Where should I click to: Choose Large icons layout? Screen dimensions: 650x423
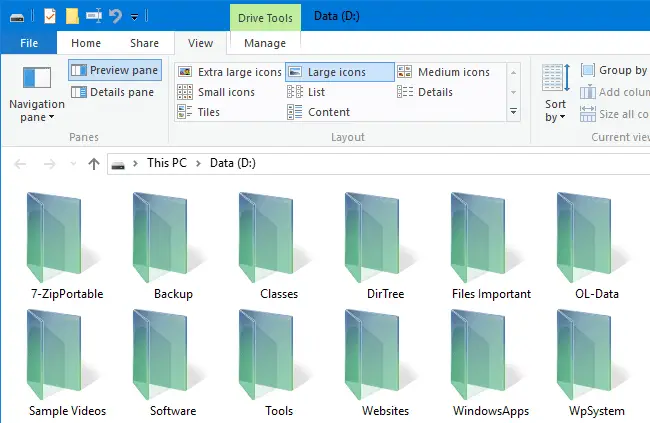340,72
